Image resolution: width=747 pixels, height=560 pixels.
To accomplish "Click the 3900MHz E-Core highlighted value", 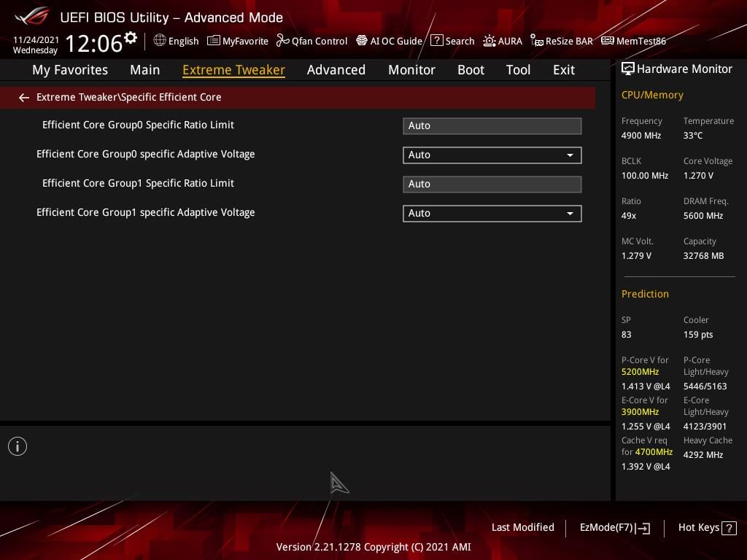I will click(640, 412).
